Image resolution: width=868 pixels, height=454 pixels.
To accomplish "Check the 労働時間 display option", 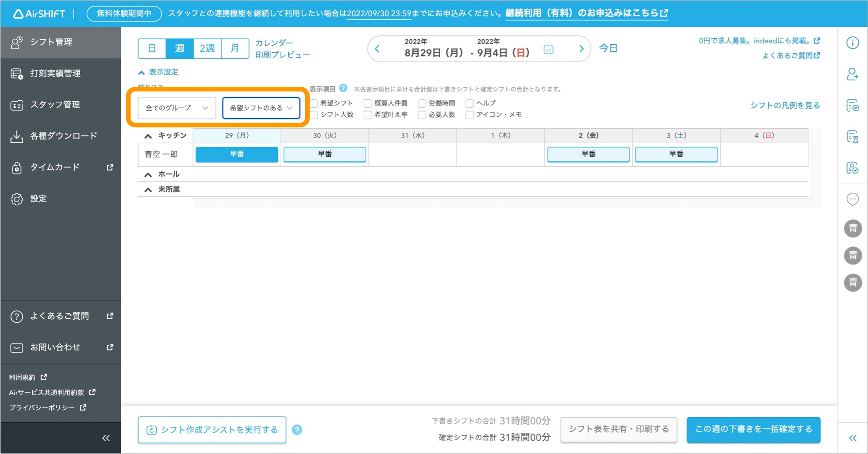I will click(422, 103).
